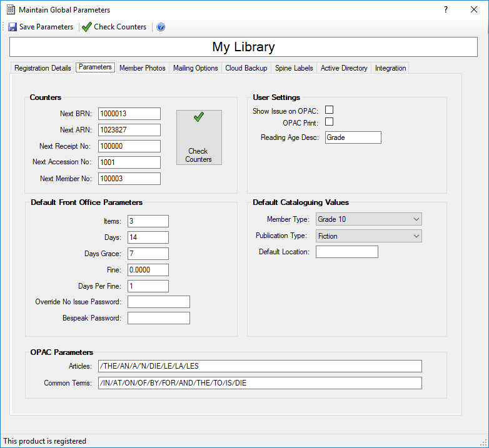Open the Active Directory tab

coord(344,68)
